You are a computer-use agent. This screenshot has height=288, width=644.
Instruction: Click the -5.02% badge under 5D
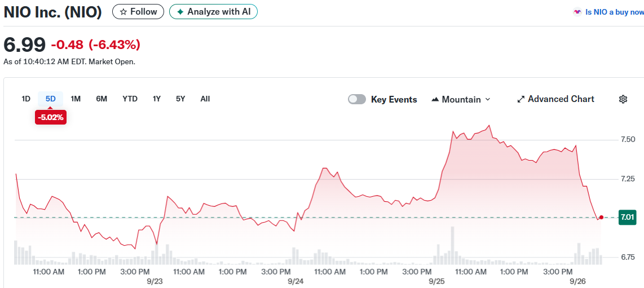[x=51, y=118]
